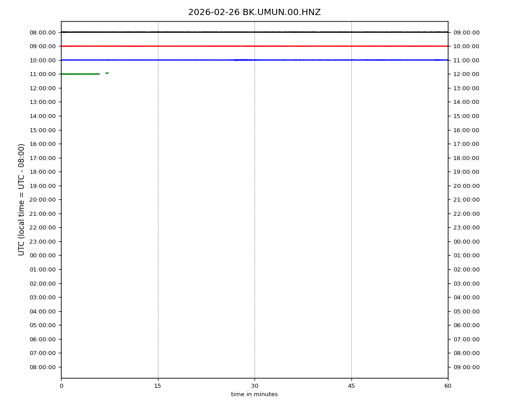The image size is (509, 420).
Task: Click the x-axis tick label 45
Action: (351, 386)
